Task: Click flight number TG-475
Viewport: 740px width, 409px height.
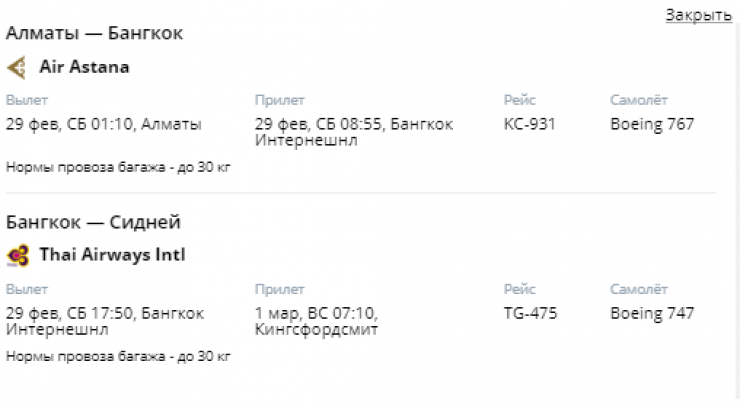Action: click(x=531, y=313)
